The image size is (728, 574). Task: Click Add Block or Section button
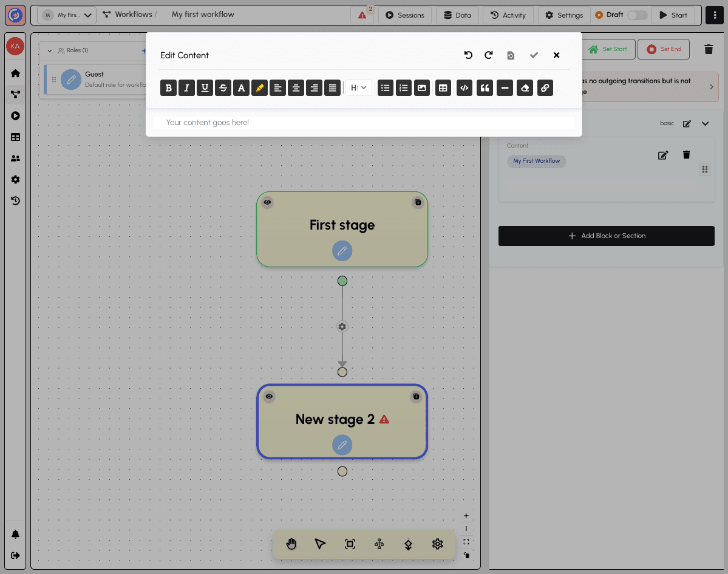(x=606, y=236)
